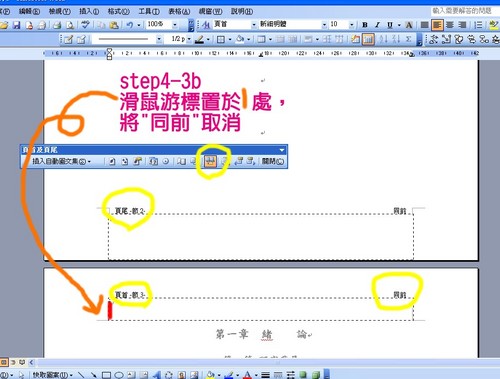Switch Between Header and Footer icon
Image resolution: width=500 pixels, height=379 pixels.
tap(225, 162)
